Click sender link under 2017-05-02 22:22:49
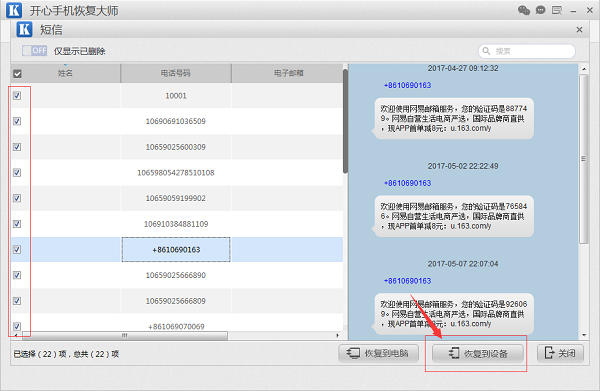The width and height of the screenshot is (600, 391). pos(407,183)
